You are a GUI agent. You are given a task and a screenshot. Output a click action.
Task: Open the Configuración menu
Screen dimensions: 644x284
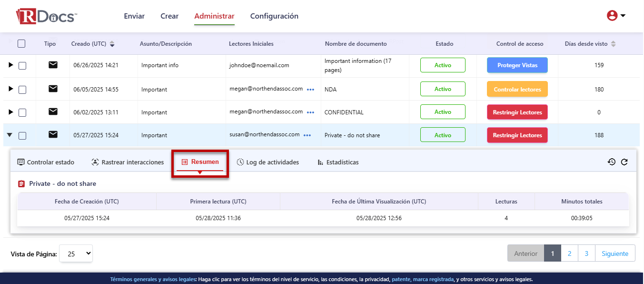274,16
